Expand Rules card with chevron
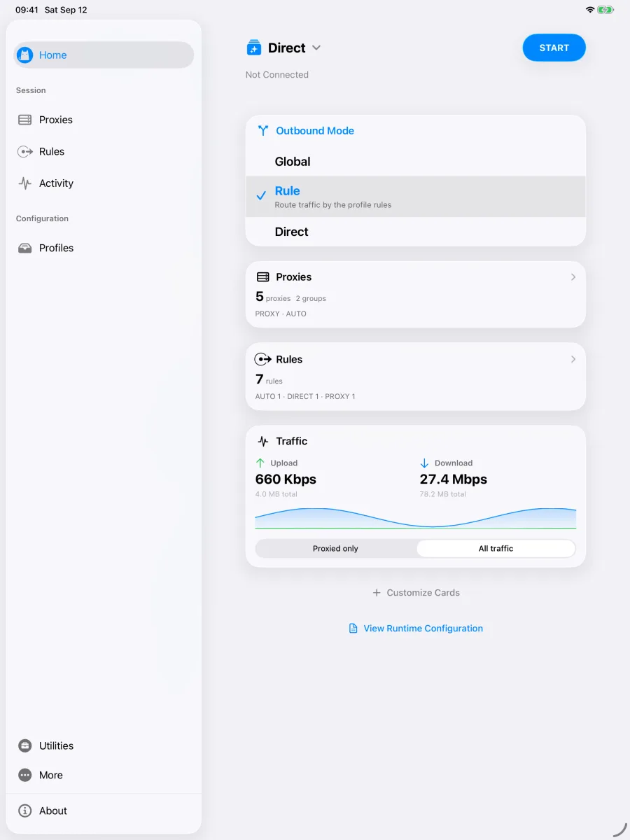 (573, 359)
